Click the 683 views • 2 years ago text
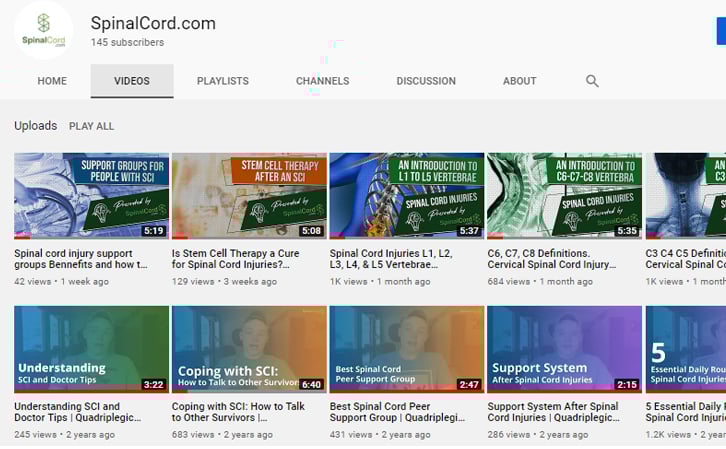This screenshot has height=449, width=726. (x=222, y=435)
